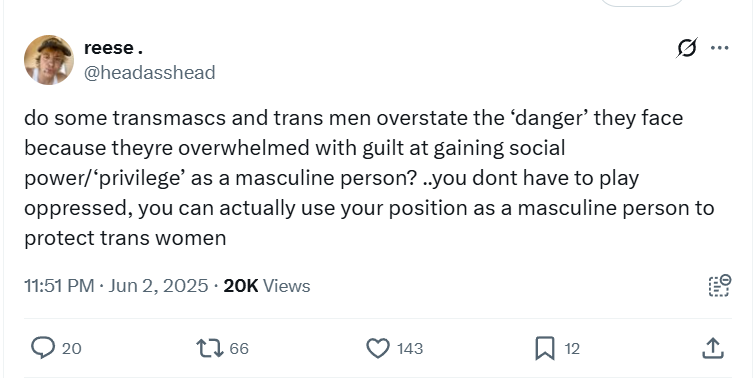The height and width of the screenshot is (378, 753).
Task: Open reese's profile picture
Action: coord(49,60)
